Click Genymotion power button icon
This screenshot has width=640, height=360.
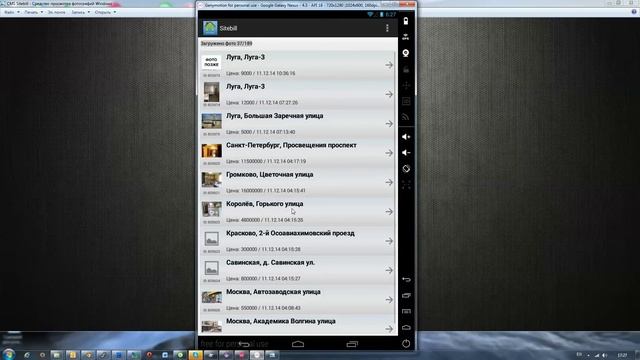tap(406, 344)
